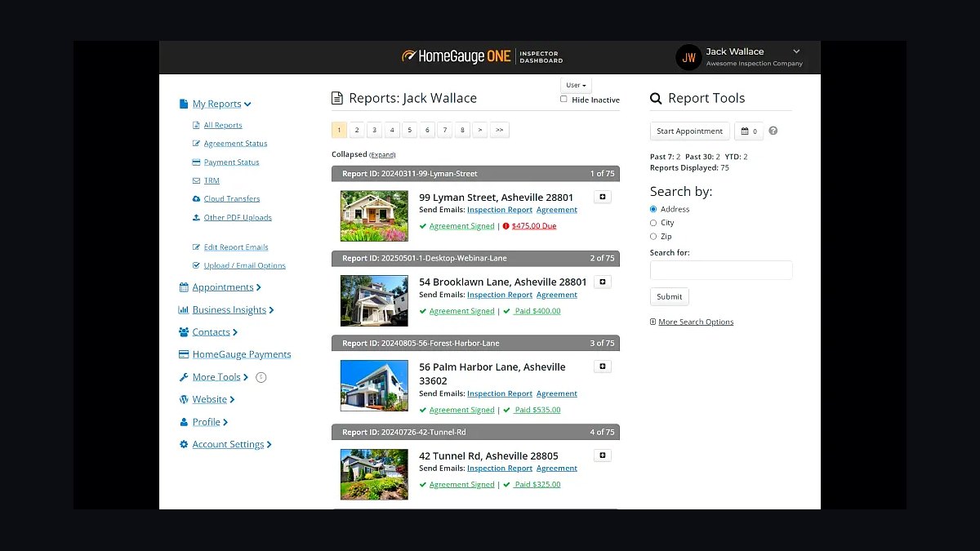Screen dimensions: 980x551
Task: Open the 42 Tunnel Rd house thumbnail
Action: (x=374, y=474)
